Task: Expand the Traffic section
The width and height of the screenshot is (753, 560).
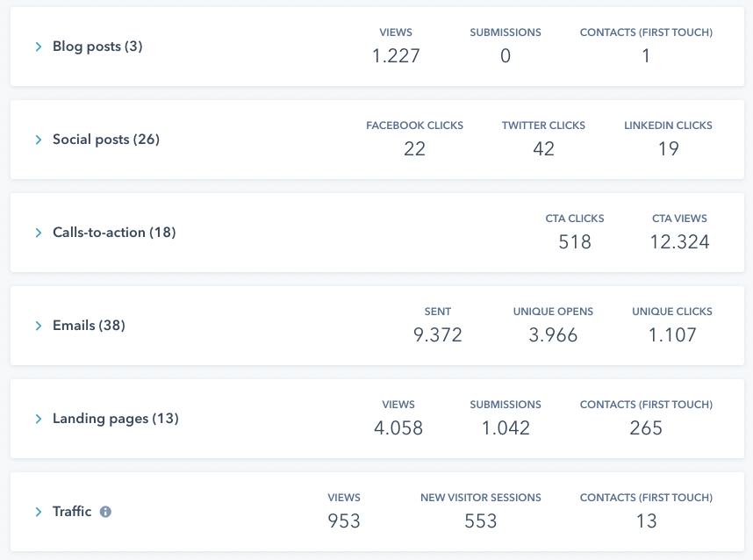Action: pos(37,512)
